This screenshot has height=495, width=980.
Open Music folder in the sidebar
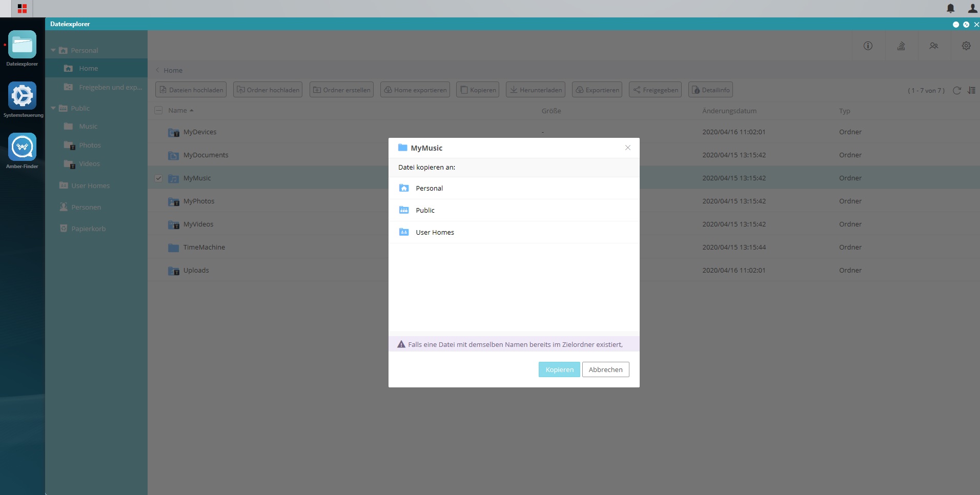coord(96,126)
